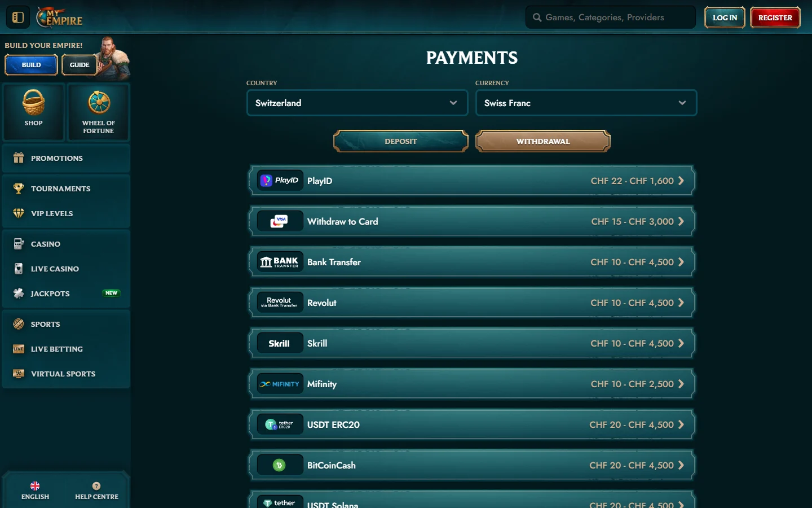
Task: Click the Visa card logo badge
Action: 280,221
